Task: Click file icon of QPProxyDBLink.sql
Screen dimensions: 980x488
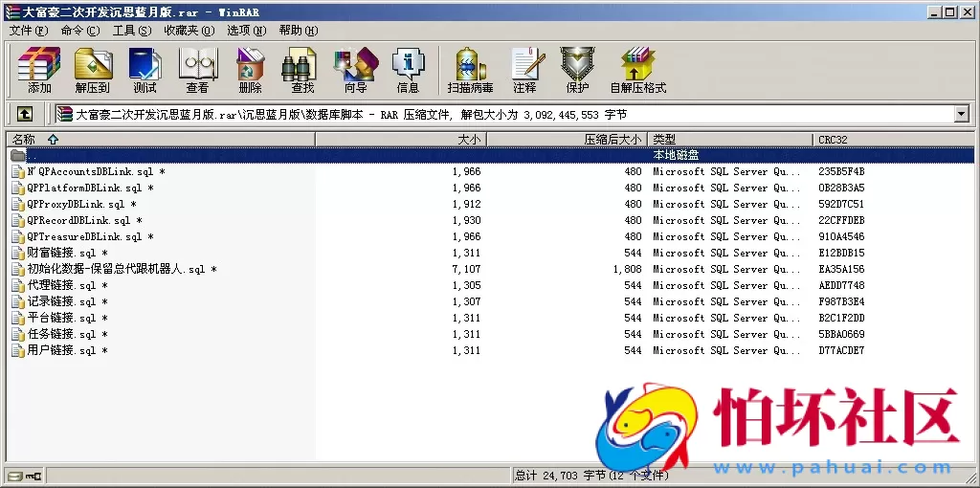Action: (18, 205)
